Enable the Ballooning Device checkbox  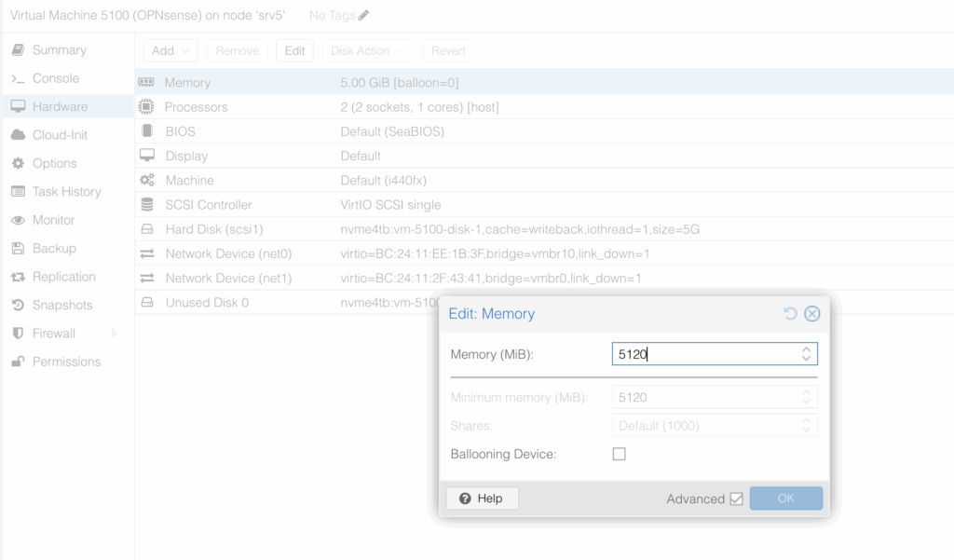click(x=619, y=454)
